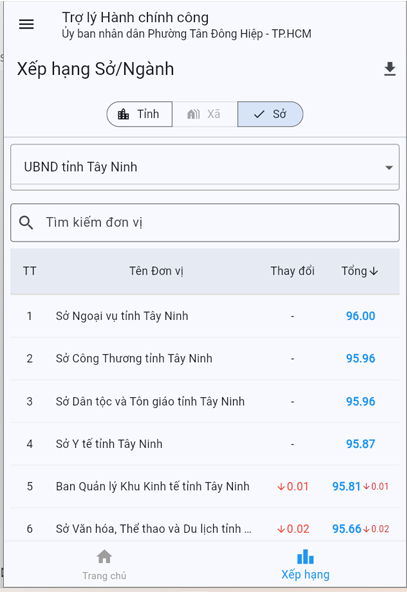Open the hamburger navigation menu

click(26, 25)
